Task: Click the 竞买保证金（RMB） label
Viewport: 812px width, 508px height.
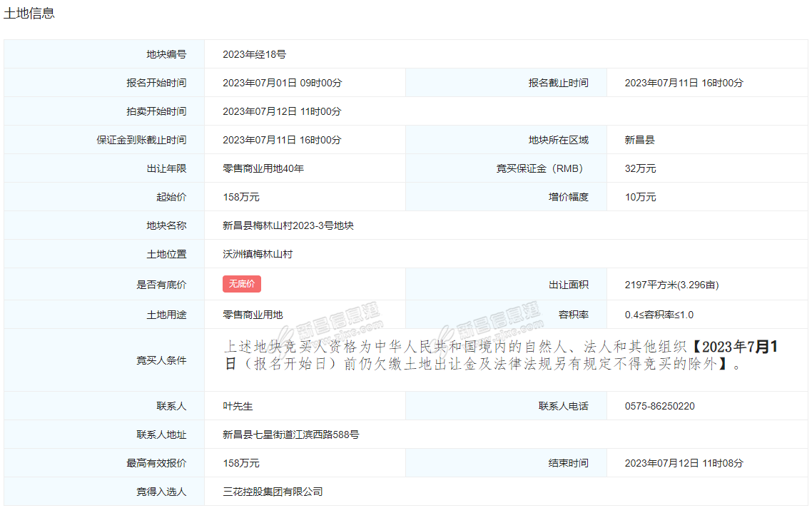Action: pos(539,168)
